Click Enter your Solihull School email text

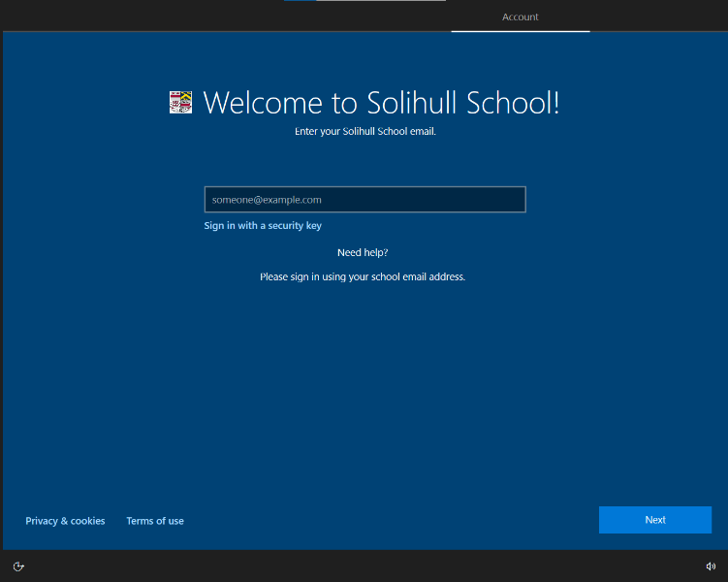pos(364,132)
